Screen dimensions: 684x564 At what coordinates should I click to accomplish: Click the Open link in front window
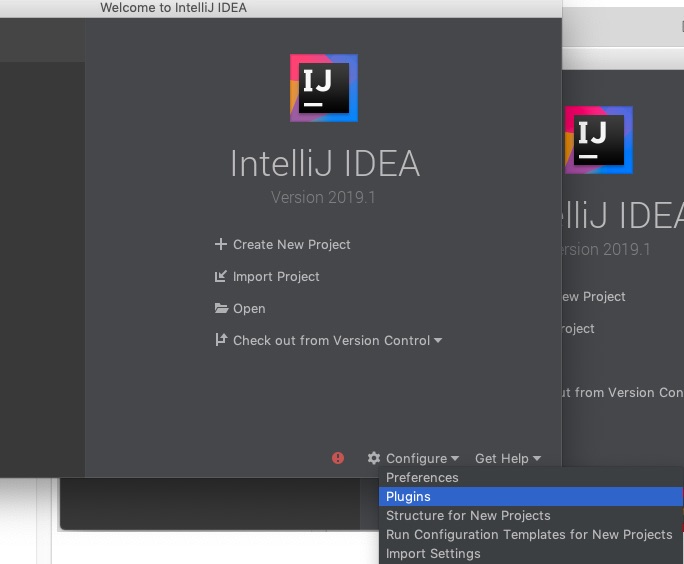249,308
